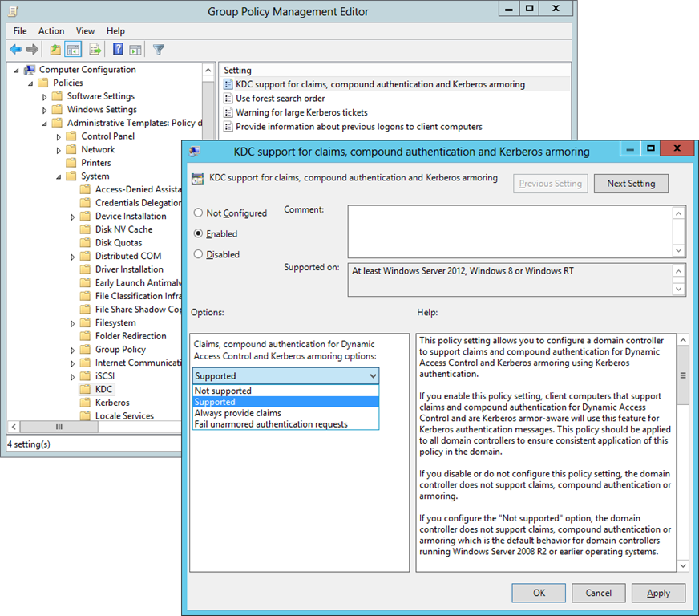This screenshot has height=616, width=699.
Task: Click the Export List toolbar icon
Action: click(95, 50)
